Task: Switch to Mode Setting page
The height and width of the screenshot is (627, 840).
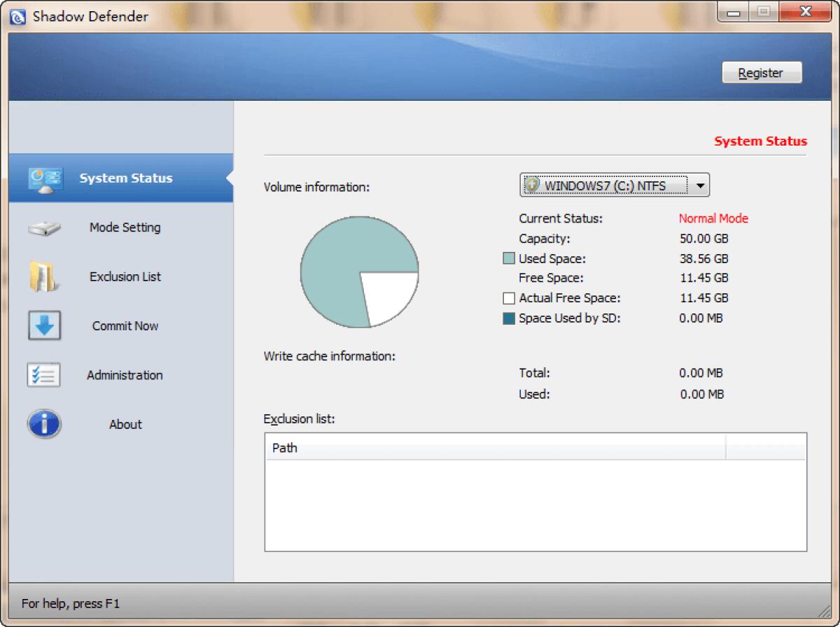Action: point(125,227)
